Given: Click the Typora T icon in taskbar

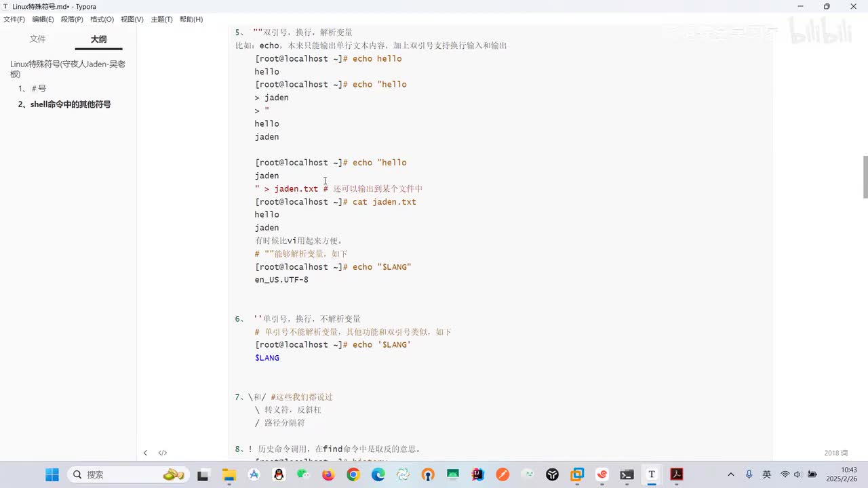Looking at the screenshot, I should coord(652,474).
